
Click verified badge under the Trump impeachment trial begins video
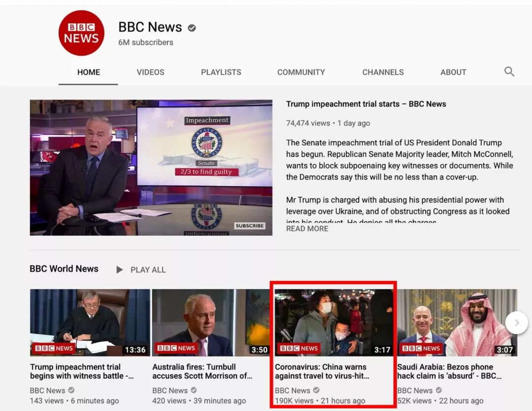click(71, 390)
